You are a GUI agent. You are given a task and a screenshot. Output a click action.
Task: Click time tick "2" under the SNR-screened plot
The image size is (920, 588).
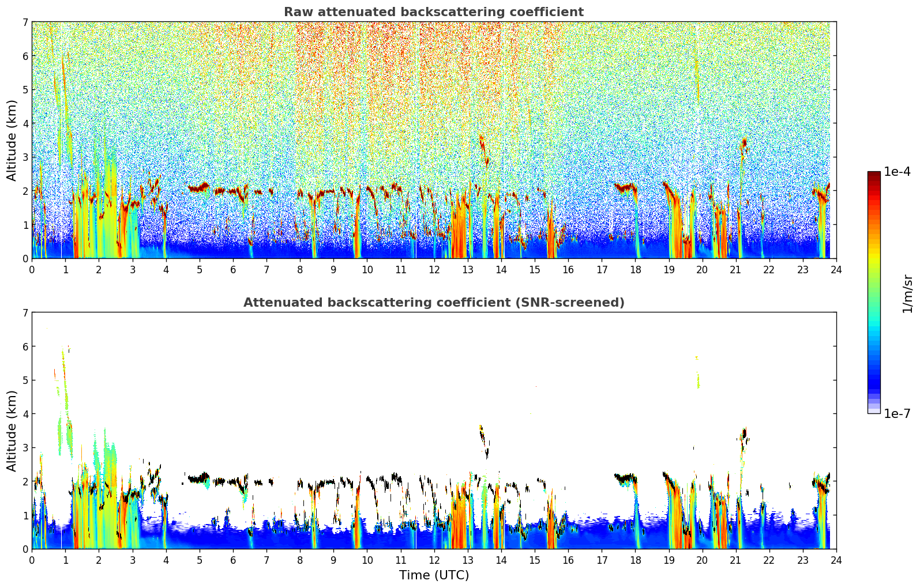pos(99,560)
